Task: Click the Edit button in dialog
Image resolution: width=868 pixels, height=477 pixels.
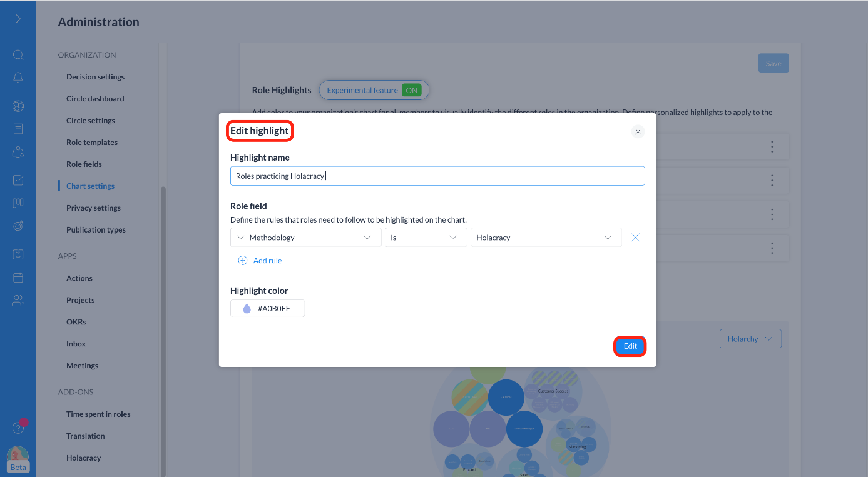Action: tap(630, 346)
